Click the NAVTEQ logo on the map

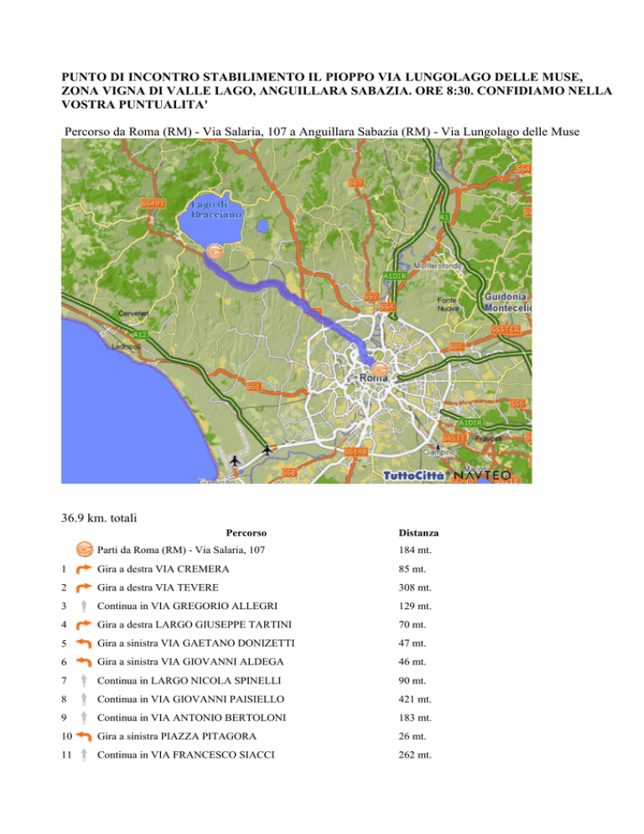[483, 476]
